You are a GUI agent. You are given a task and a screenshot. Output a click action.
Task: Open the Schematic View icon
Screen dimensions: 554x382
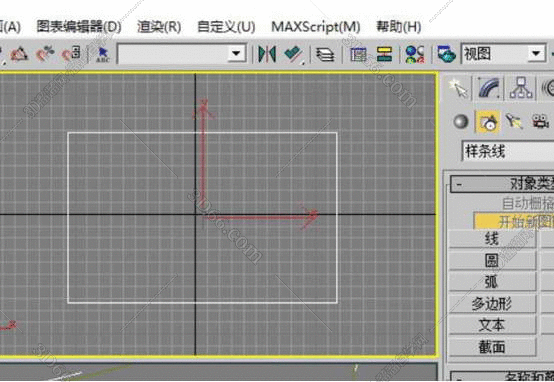click(384, 54)
